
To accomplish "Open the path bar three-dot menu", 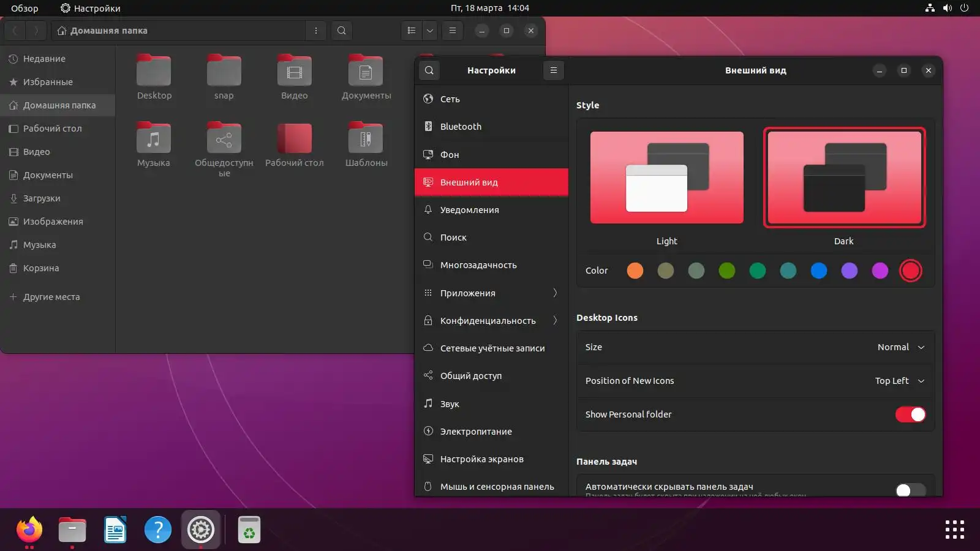I will click(316, 31).
